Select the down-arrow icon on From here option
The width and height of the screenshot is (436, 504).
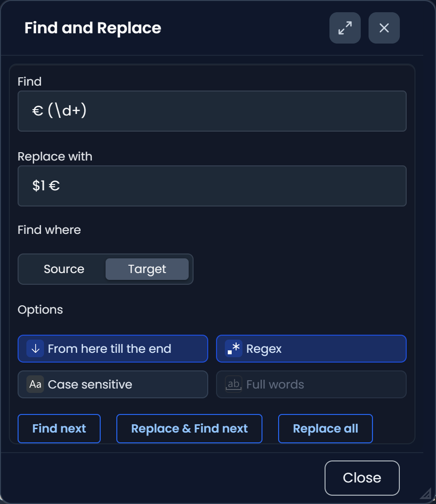34,348
